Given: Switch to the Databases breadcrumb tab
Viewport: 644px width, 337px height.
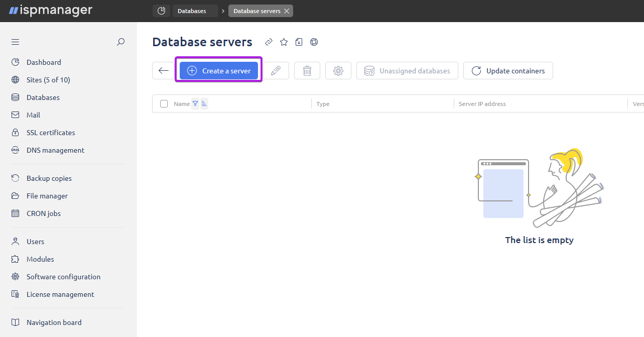Looking at the screenshot, I should coord(192,11).
